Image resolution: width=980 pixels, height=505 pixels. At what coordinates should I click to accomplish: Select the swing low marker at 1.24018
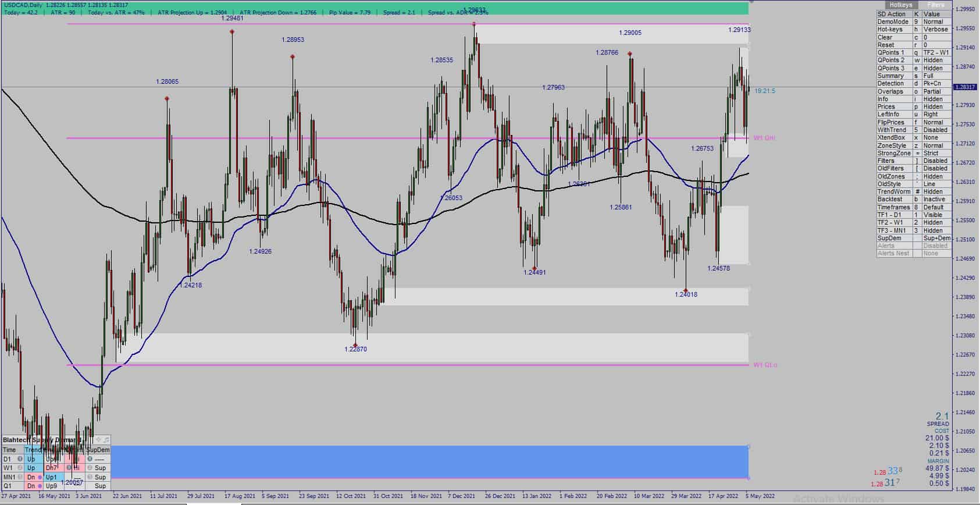click(686, 290)
